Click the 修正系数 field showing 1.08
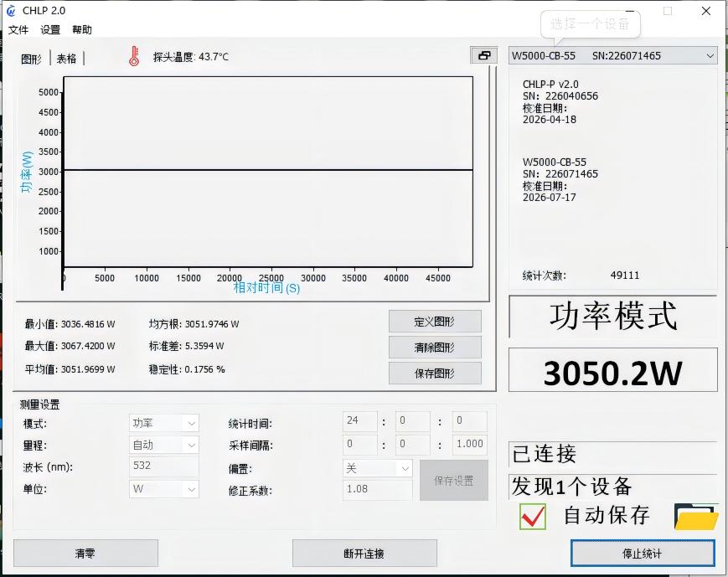728x577 pixels. coord(378,489)
